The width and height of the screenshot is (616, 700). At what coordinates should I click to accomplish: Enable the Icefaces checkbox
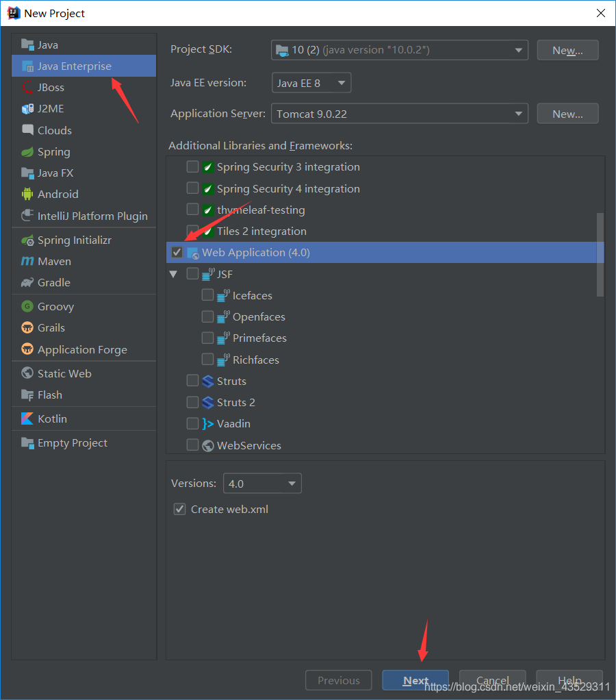(x=208, y=295)
